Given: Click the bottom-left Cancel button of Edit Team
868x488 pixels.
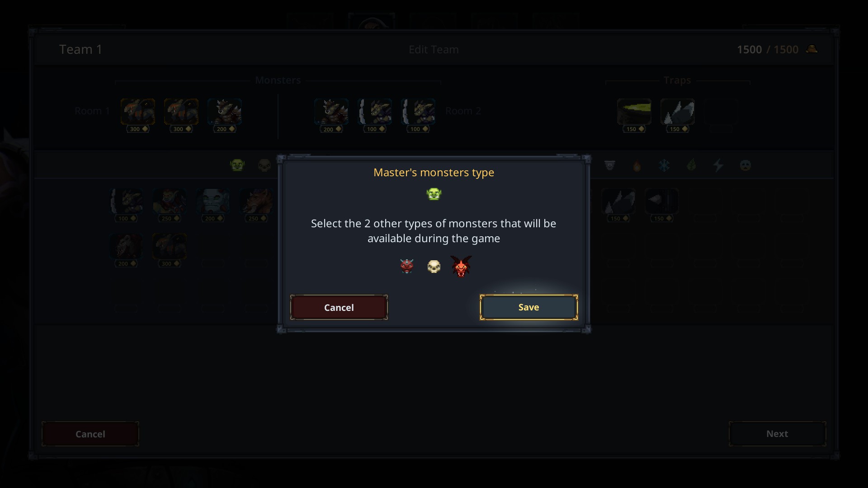Looking at the screenshot, I should point(90,434).
